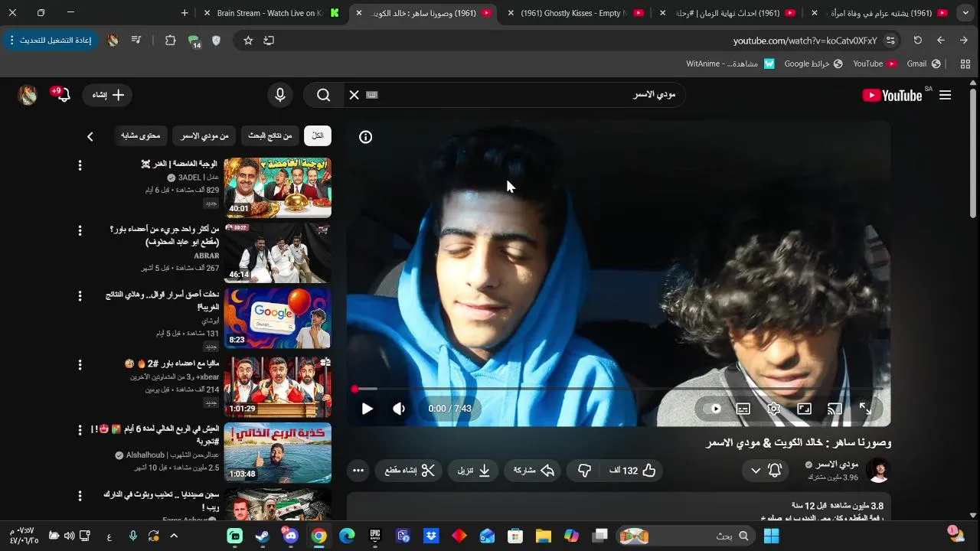Open more actions (three dots) under the video

(358, 471)
